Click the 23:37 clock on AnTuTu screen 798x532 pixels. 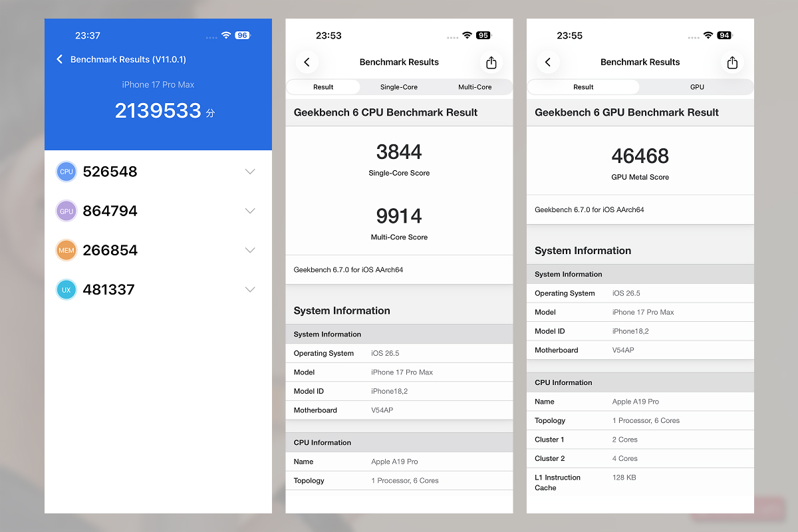tap(88, 35)
